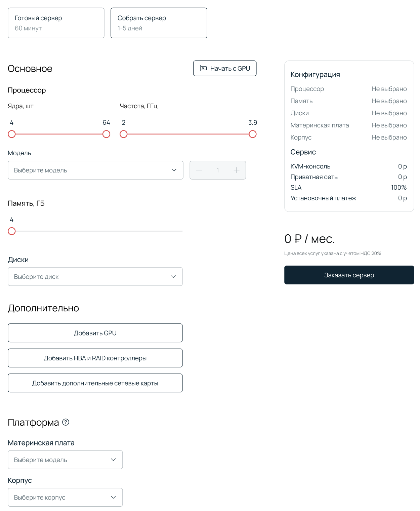
Task: Click the Добавить GPU button
Action: [95, 333]
